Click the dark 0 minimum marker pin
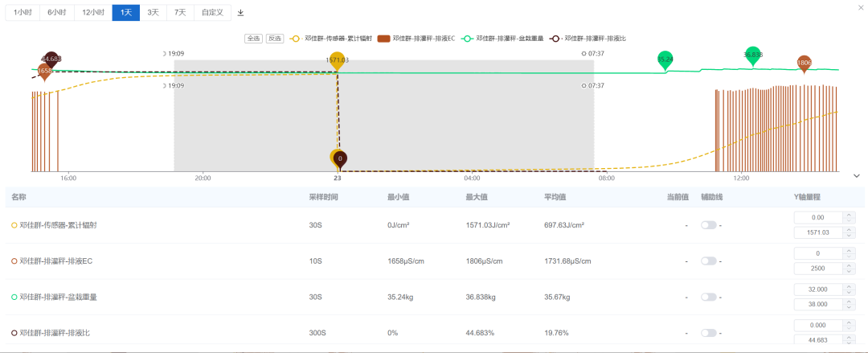 point(340,159)
